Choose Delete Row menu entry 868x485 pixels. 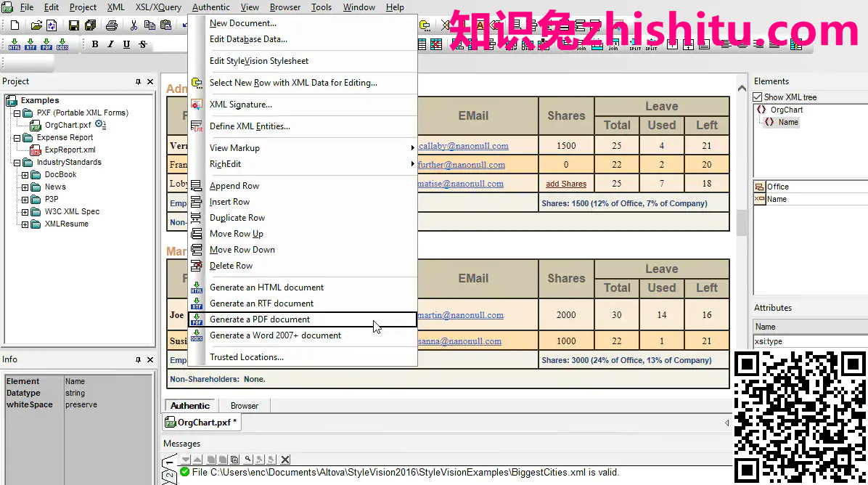click(302, 266)
